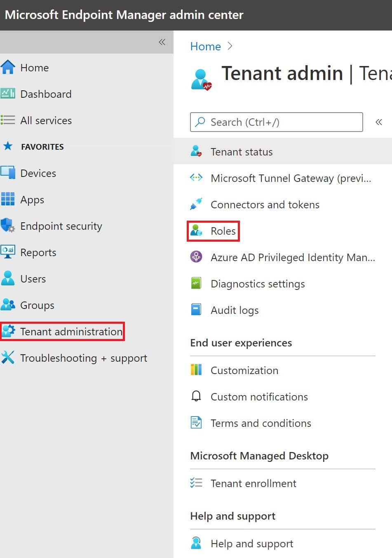Open Tenant administration in the sidebar

(x=71, y=332)
